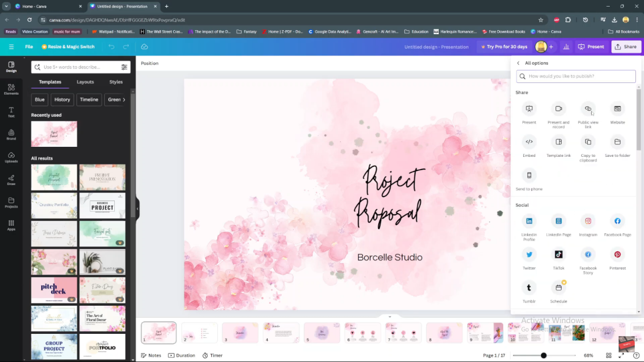Pick the pitch deck template
Image resolution: width=644 pixels, height=362 pixels.
[54, 290]
